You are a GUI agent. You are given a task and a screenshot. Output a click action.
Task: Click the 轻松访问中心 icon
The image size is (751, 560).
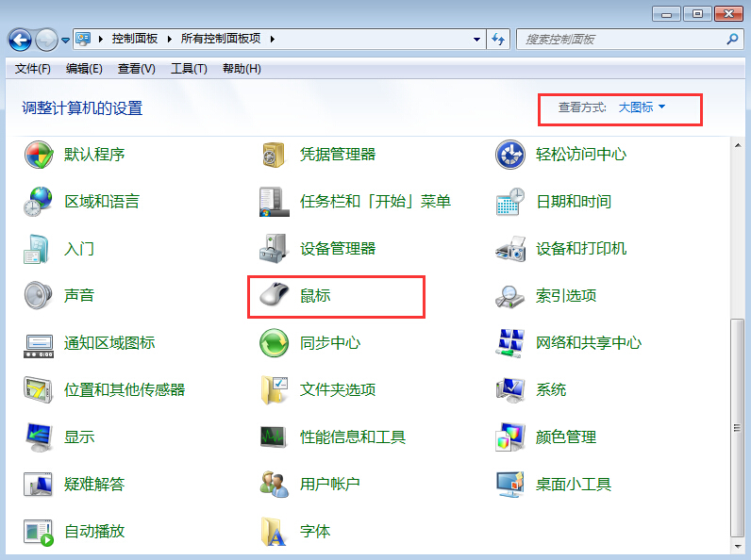point(510,155)
